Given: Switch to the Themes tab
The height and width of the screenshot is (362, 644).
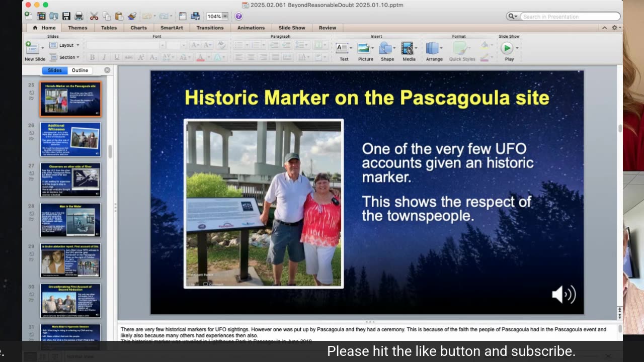Looking at the screenshot, I should [x=77, y=28].
